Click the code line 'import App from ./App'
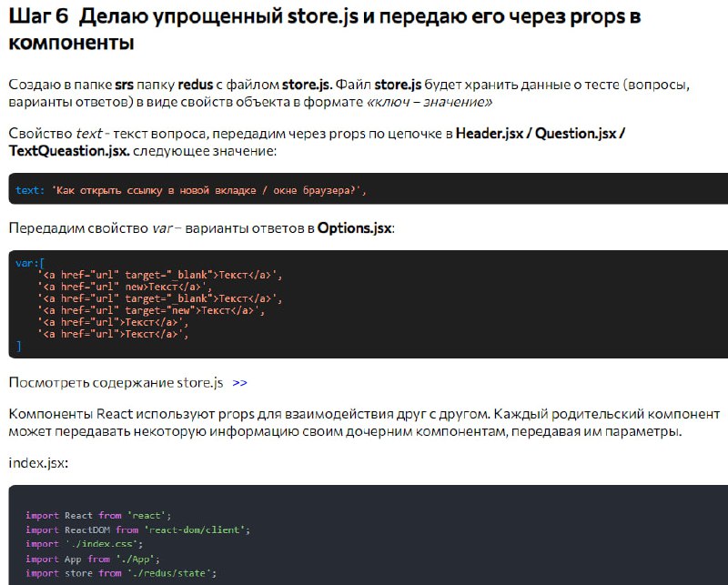 pyautogui.click(x=93, y=559)
